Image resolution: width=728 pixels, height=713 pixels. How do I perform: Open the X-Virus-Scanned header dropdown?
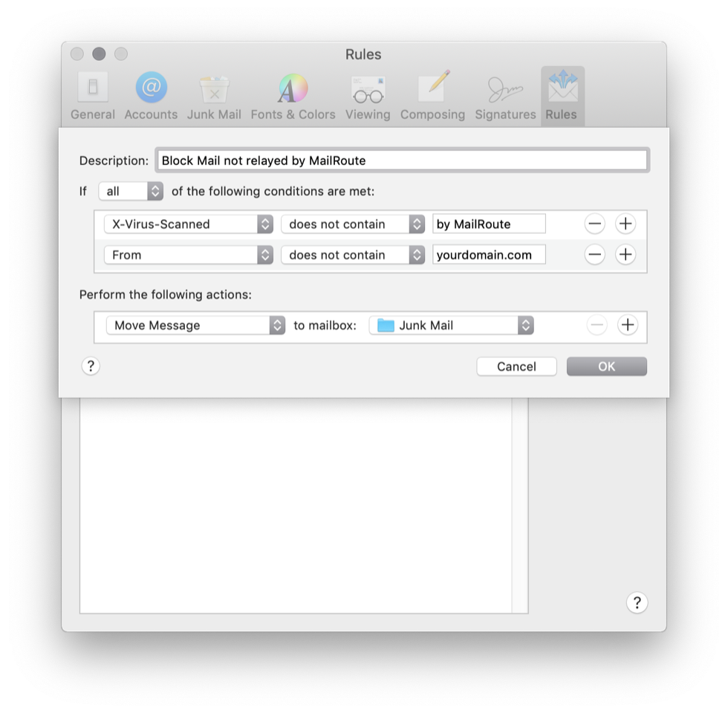pyautogui.click(x=189, y=224)
